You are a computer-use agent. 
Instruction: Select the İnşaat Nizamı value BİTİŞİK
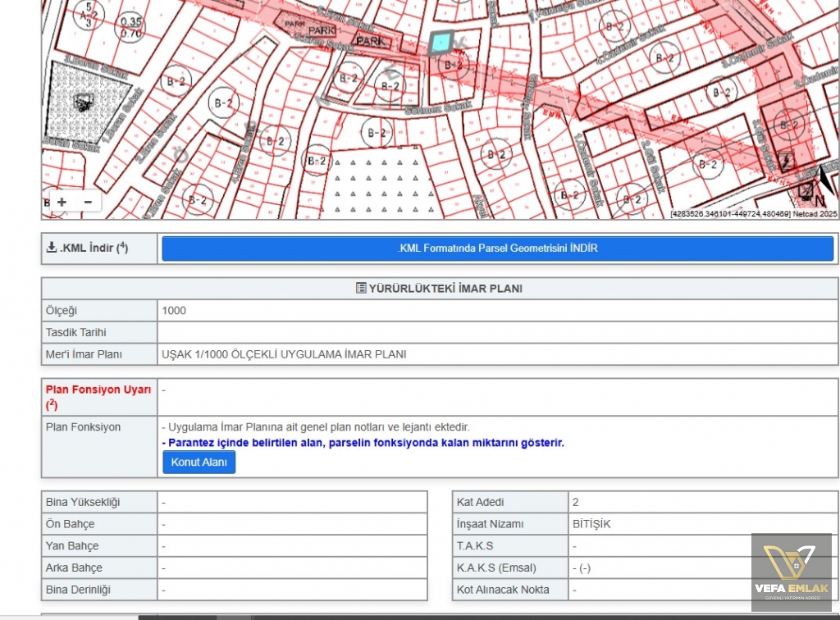coord(591,524)
